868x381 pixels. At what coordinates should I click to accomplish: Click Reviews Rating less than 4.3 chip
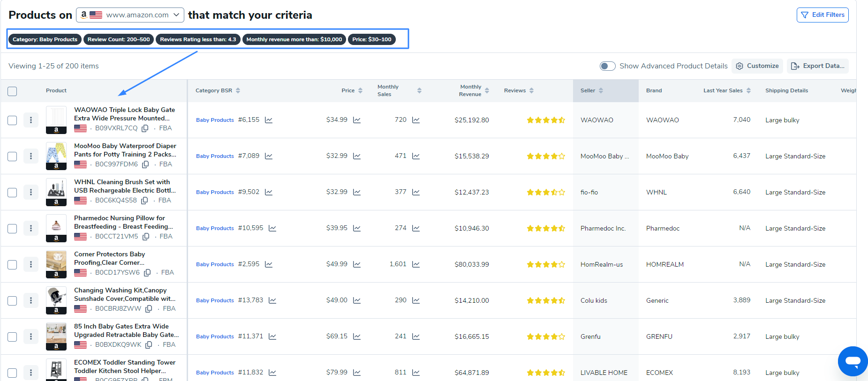[x=198, y=39]
